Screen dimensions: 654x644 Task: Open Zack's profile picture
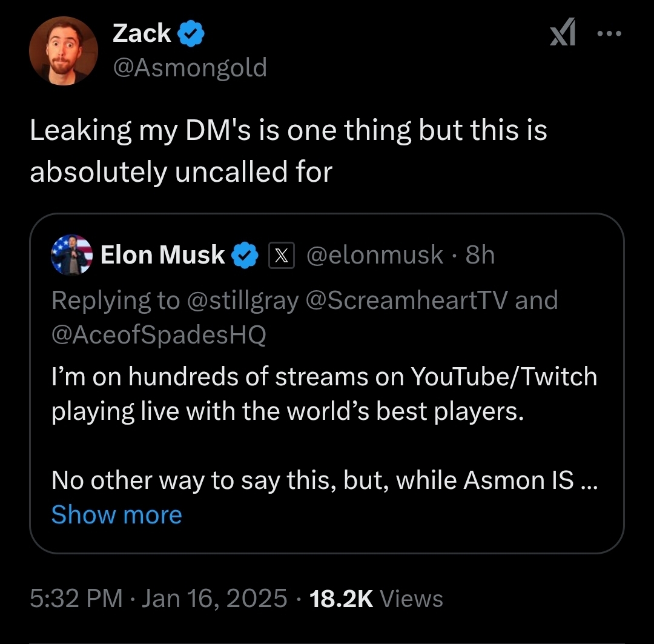pos(64,50)
